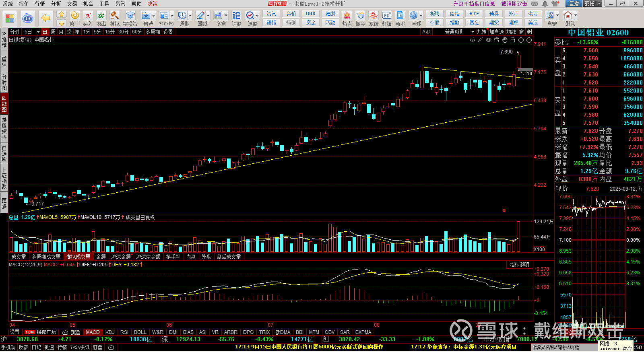644x352 pixels.
Task: Click the home grid icon in toolbar
Action: [10, 18]
